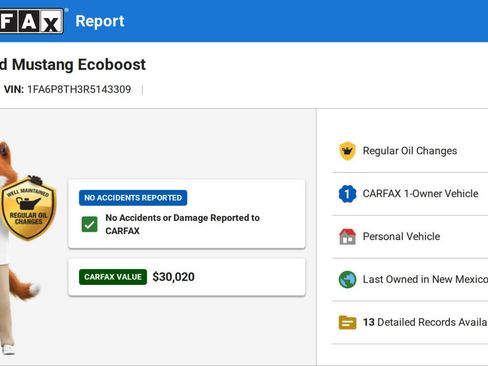Image resolution: width=488 pixels, height=366 pixels.
Task: Select Last Owned in New Mexico row
Action: point(410,279)
